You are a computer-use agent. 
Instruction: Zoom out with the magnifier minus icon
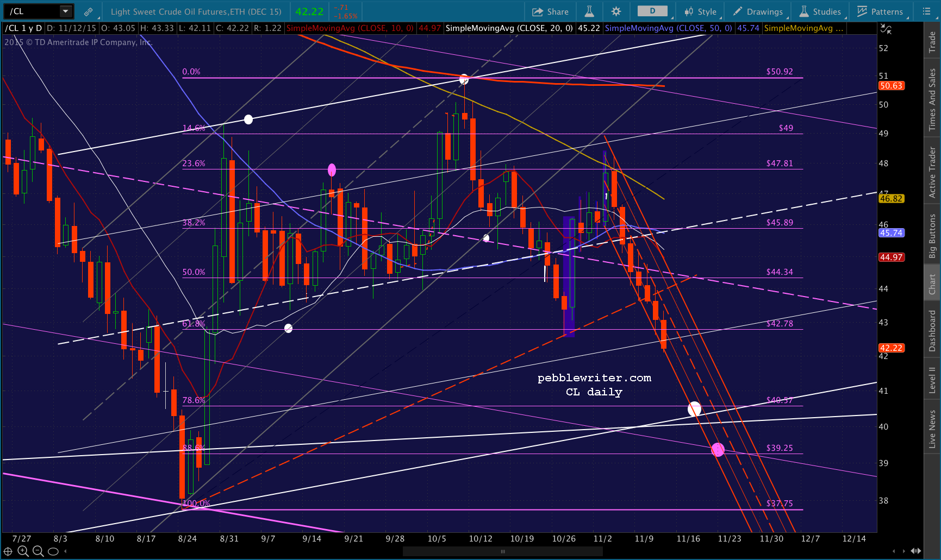click(38, 551)
